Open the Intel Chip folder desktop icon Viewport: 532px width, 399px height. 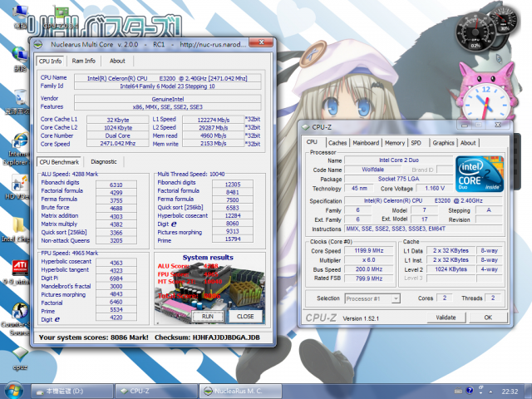pos(18,229)
